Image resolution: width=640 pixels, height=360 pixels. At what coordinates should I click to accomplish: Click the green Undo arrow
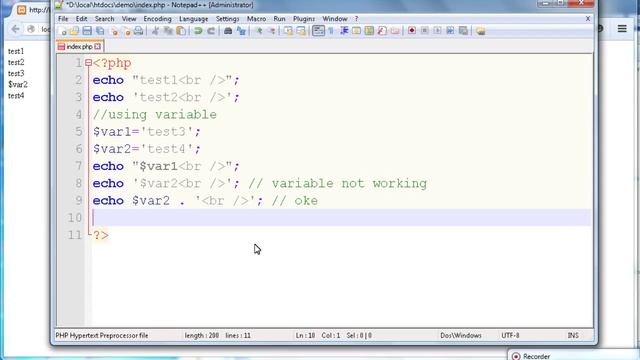198,31
